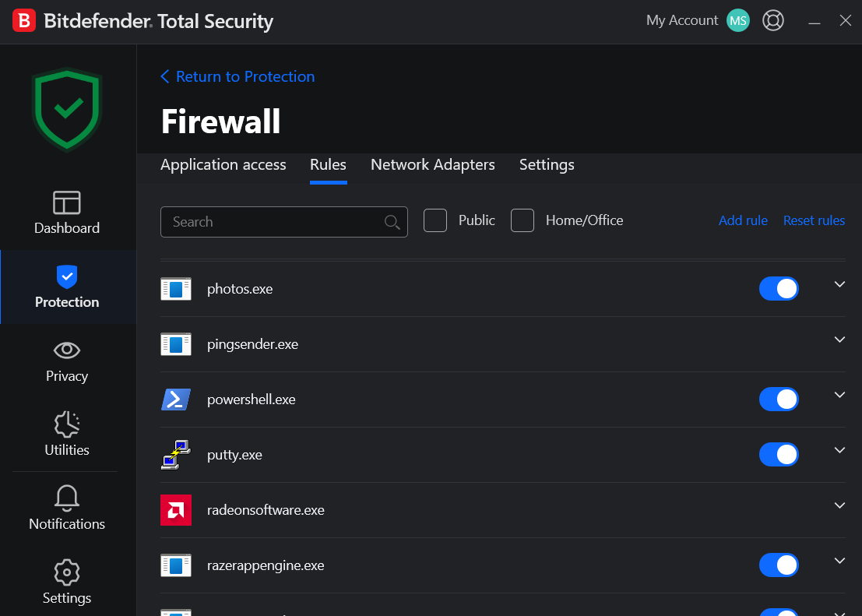Switch to the Application access tab
The image size is (862, 616).
click(223, 164)
